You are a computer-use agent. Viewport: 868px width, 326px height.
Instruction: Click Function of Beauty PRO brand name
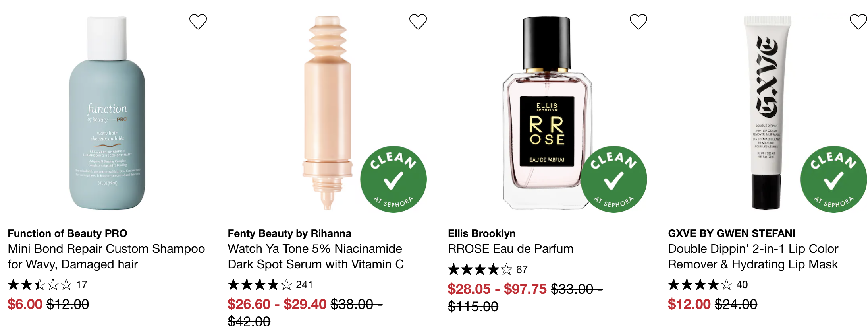[x=68, y=233]
